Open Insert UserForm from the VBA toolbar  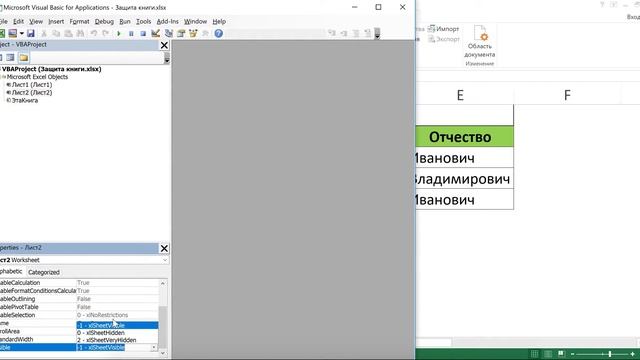pyautogui.click(x=13, y=33)
